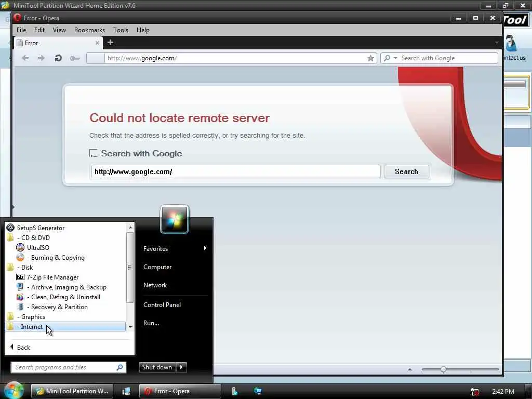This screenshot has width=532, height=399.
Task: Bookmark page with the star icon
Action: tap(370, 58)
